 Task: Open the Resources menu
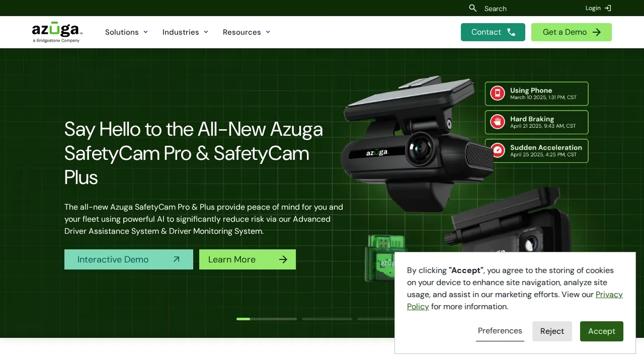tap(247, 32)
